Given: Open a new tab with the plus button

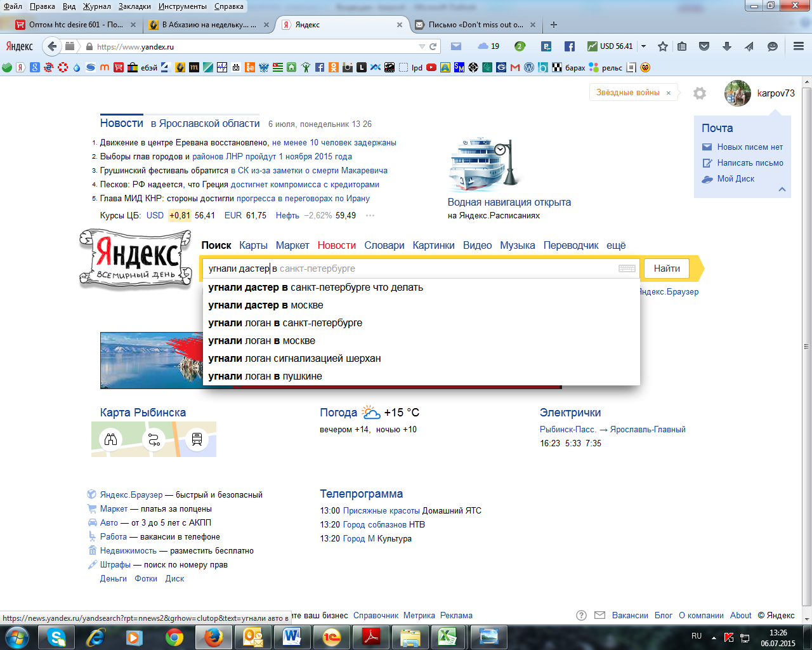Looking at the screenshot, I should [x=554, y=25].
